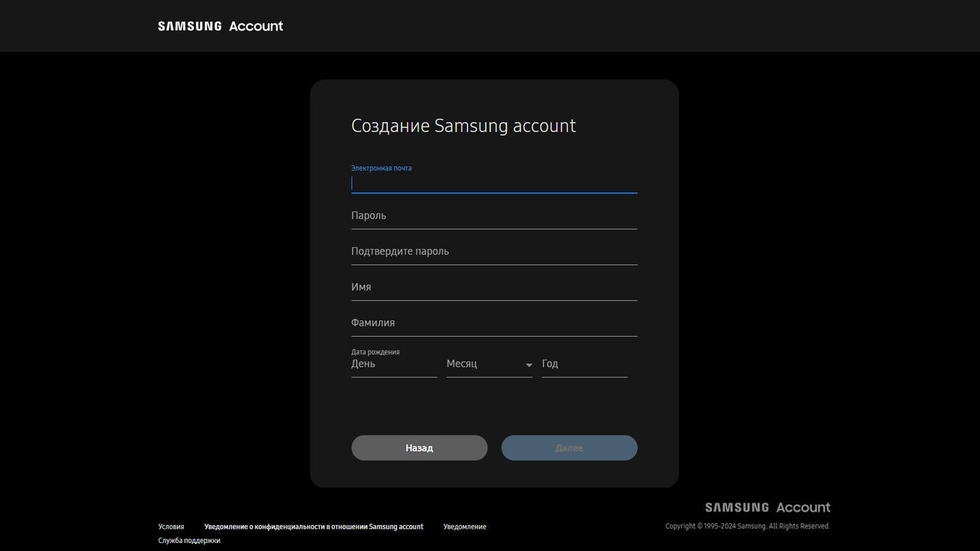The image size is (980, 551).
Task: Click the footer Samsung Account logo
Action: 768,507
